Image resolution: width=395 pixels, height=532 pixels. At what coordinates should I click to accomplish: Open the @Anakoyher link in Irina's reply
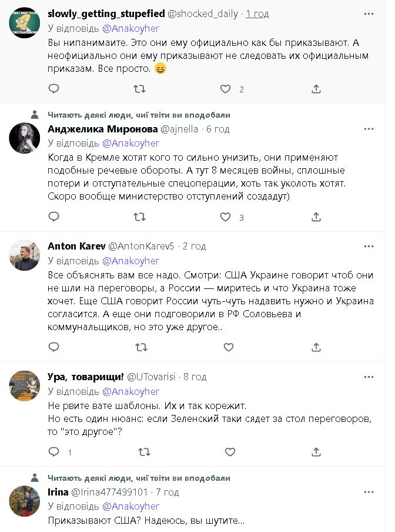tap(130, 506)
